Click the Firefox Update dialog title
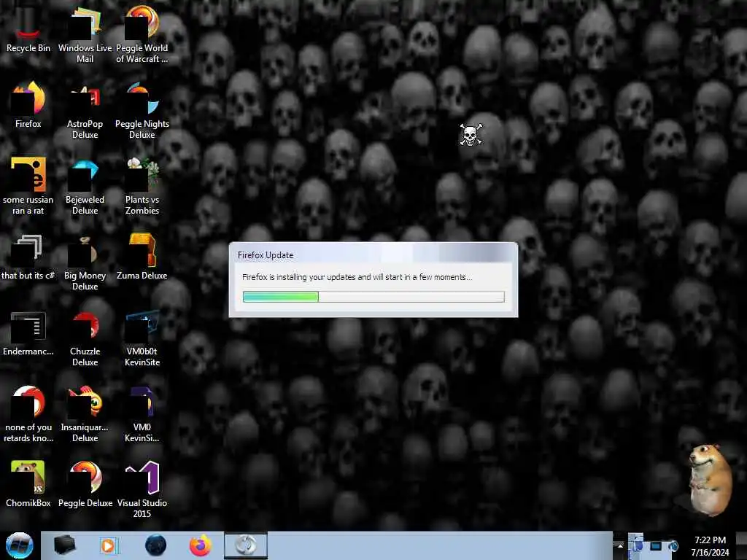Viewport: 747px width, 560px height. (x=266, y=255)
